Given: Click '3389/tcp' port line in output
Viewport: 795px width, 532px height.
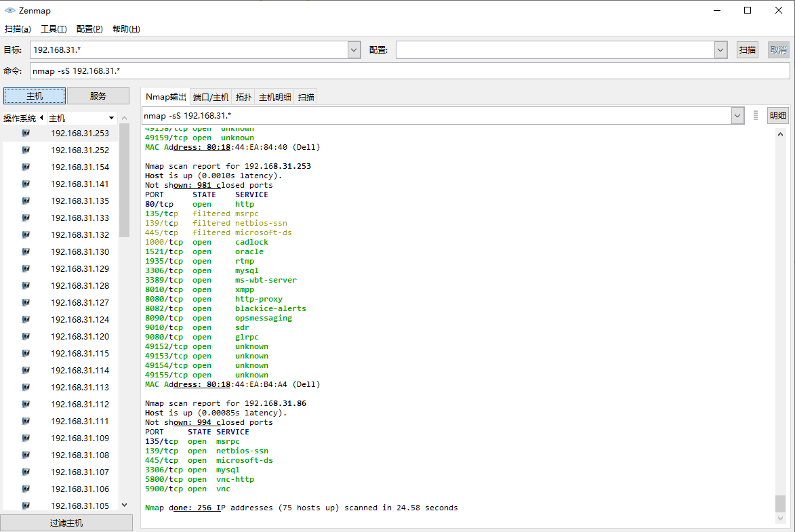Looking at the screenshot, I should point(220,280).
